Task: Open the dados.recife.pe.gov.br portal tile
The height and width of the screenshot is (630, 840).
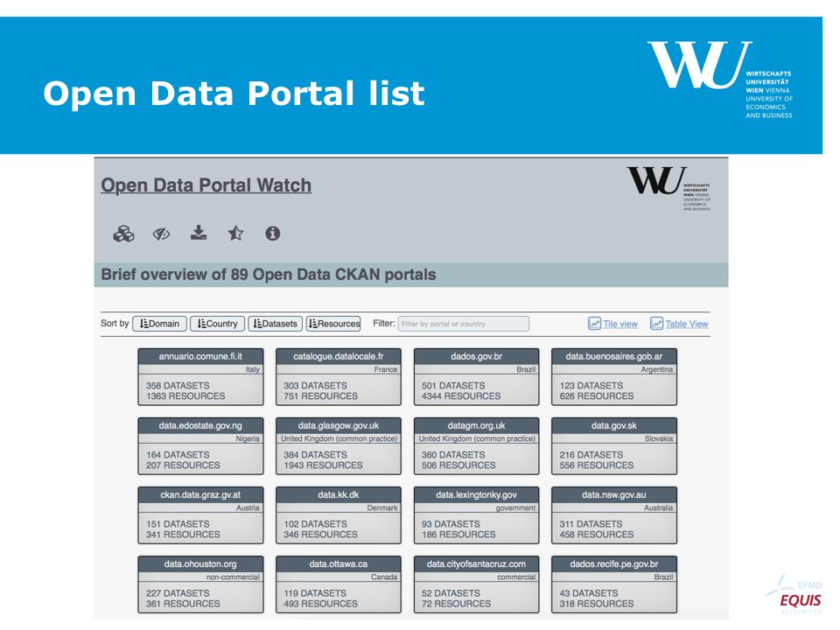Action: [x=614, y=584]
